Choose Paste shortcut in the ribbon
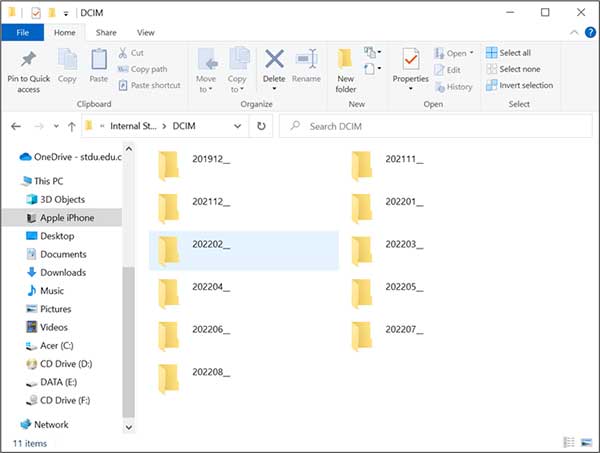The width and height of the screenshot is (600, 453). pyautogui.click(x=149, y=85)
